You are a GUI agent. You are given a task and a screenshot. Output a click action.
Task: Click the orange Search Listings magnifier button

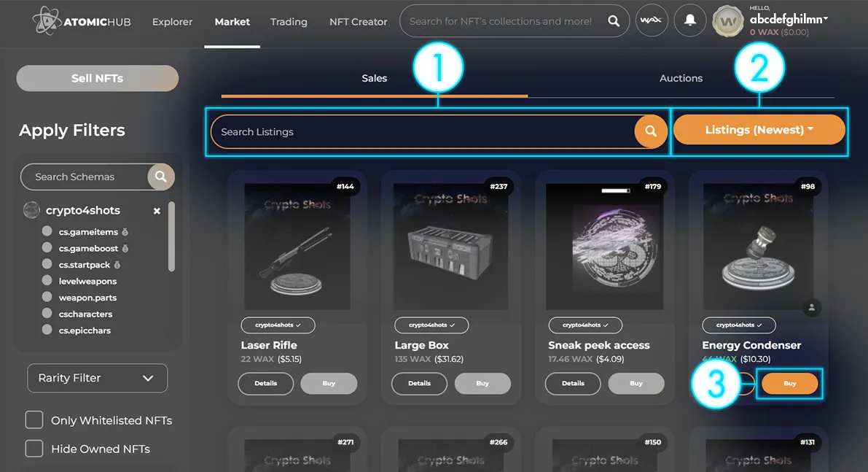(650, 131)
